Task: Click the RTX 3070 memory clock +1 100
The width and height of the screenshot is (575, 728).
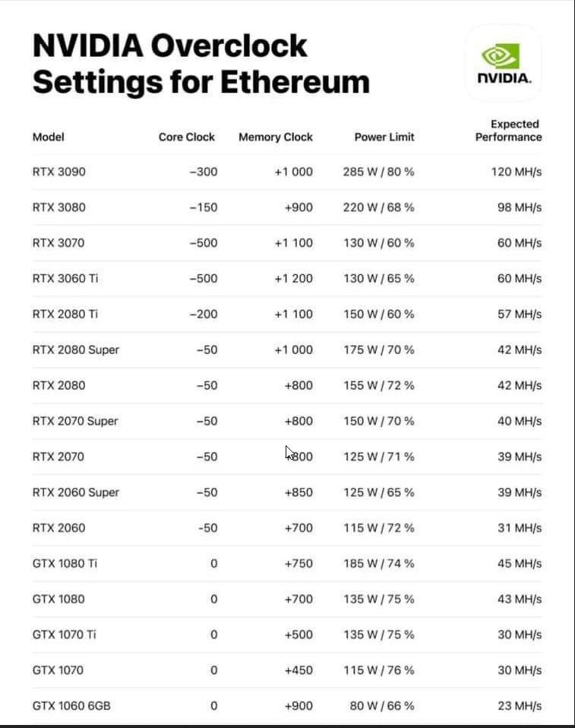Action: click(x=293, y=243)
